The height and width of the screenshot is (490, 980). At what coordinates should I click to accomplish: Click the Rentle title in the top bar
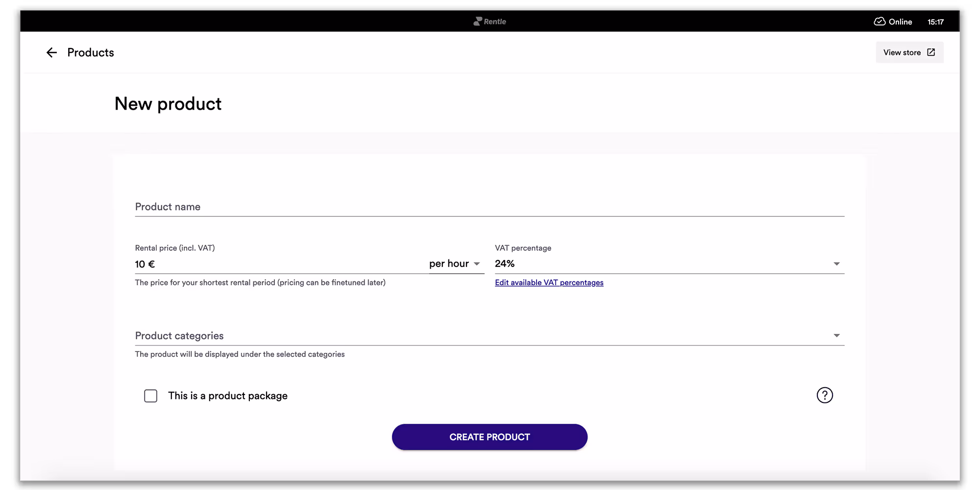[x=494, y=21]
